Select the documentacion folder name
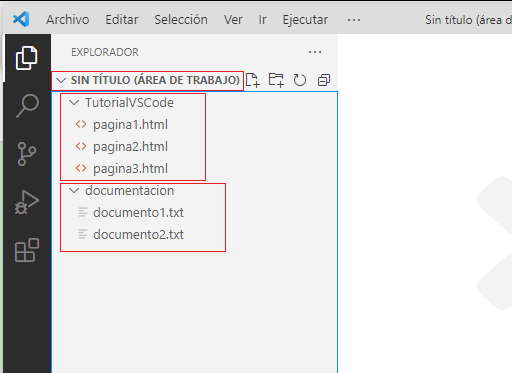The width and height of the screenshot is (512, 373). tap(130, 191)
